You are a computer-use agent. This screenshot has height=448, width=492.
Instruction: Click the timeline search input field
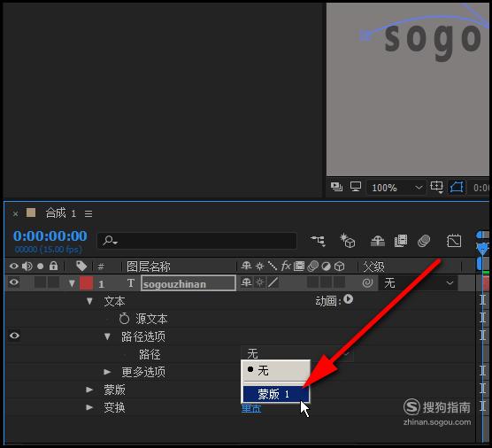[x=197, y=241]
